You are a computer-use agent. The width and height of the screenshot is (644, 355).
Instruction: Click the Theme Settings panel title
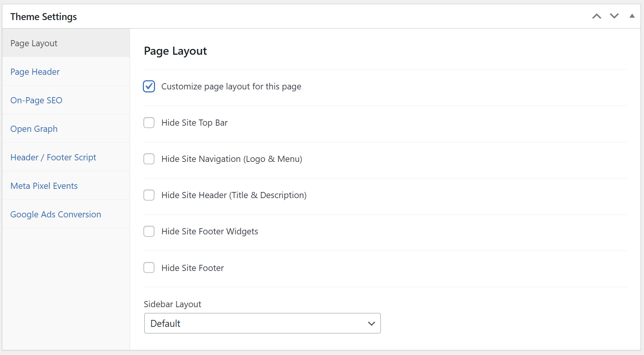(x=44, y=17)
